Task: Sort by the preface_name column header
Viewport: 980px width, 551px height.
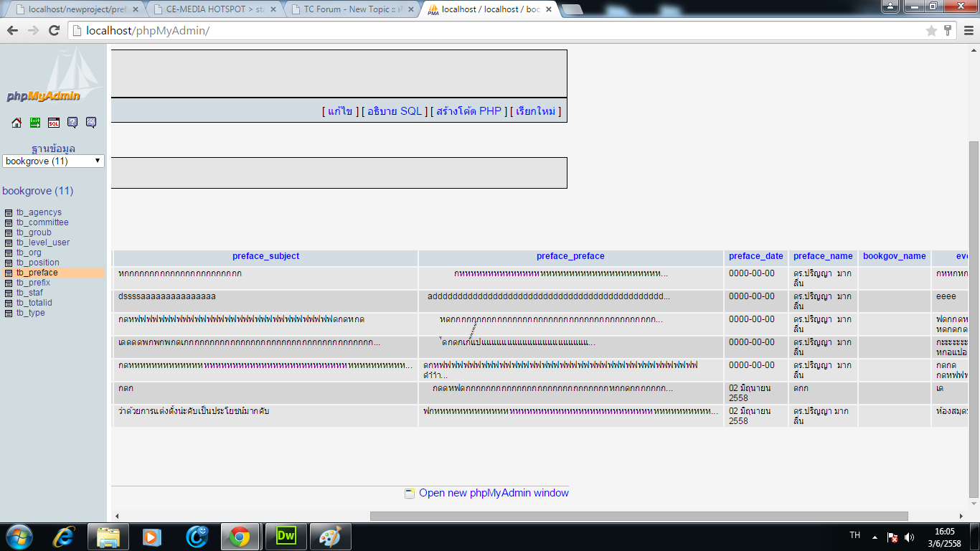Action: coord(823,256)
